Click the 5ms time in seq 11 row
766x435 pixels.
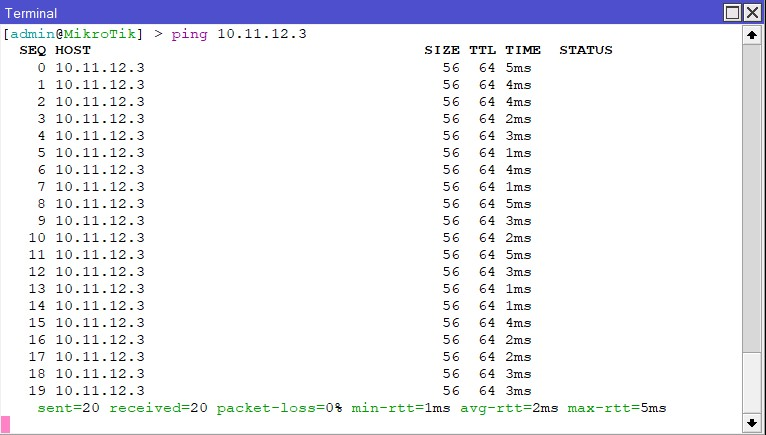click(x=518, y=255)
